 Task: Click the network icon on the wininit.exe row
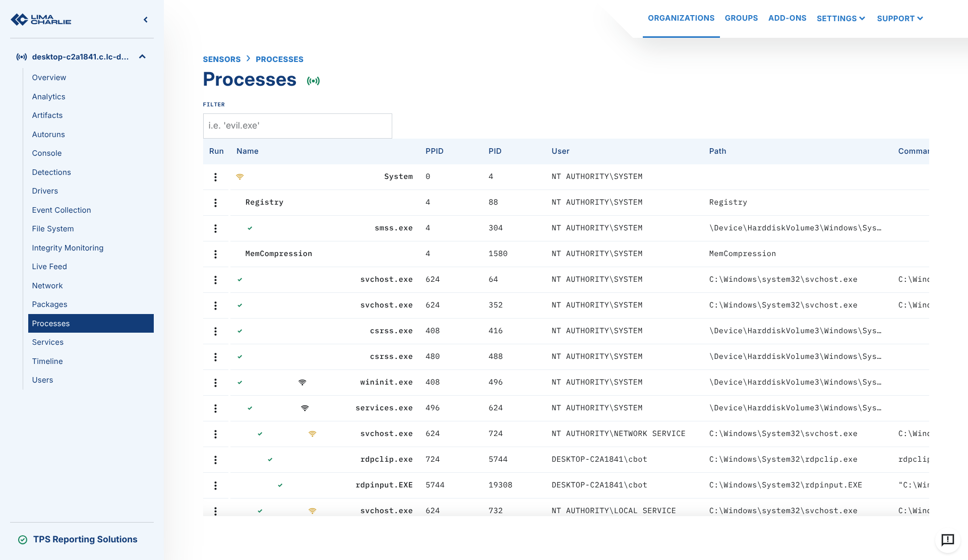[x=302, y=383]
